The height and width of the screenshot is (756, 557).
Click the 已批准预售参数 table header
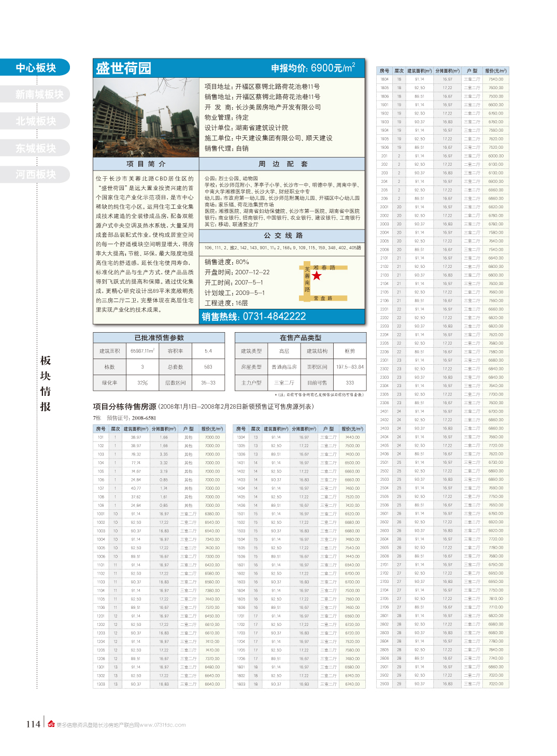pos(159,338)
